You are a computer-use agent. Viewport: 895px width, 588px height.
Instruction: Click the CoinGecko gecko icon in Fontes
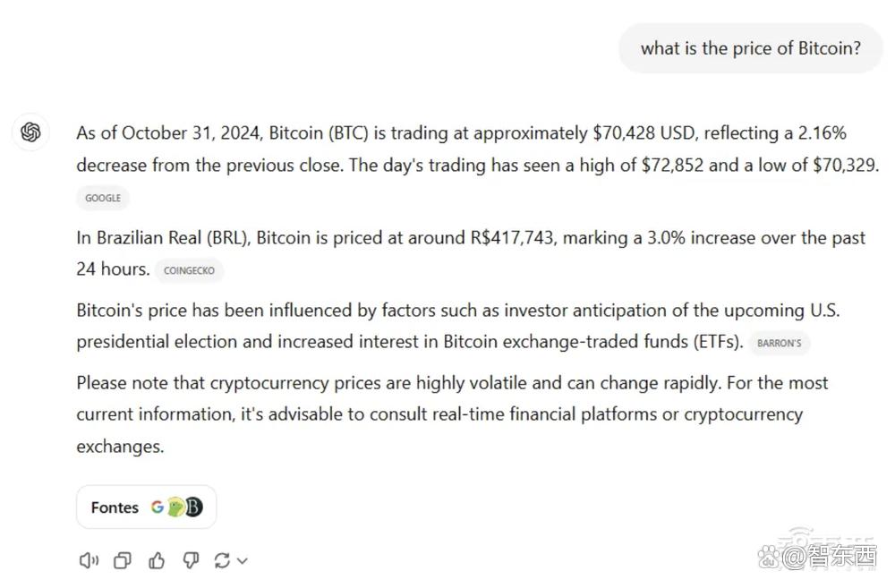point(175,507)
